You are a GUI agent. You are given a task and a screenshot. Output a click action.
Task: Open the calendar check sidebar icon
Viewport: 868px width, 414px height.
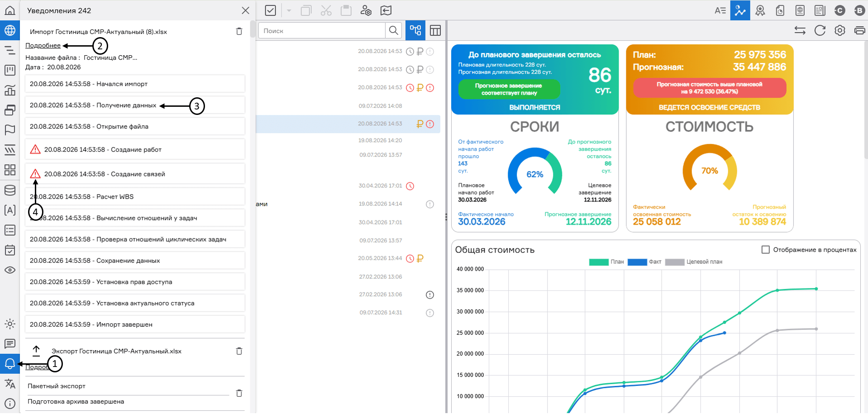pos(10,250)
